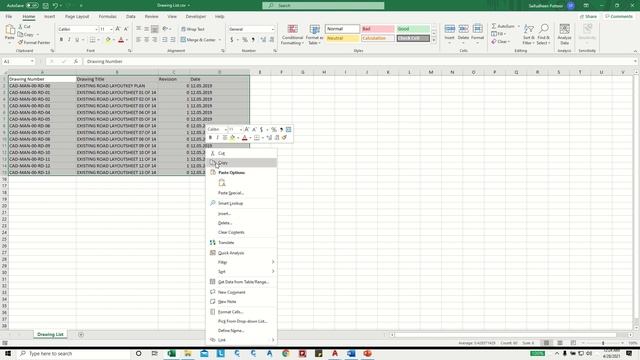The height and width of the screenshot is (360, 640).
Task: Apply the Good cell style
Action: (x=413, y=29)
